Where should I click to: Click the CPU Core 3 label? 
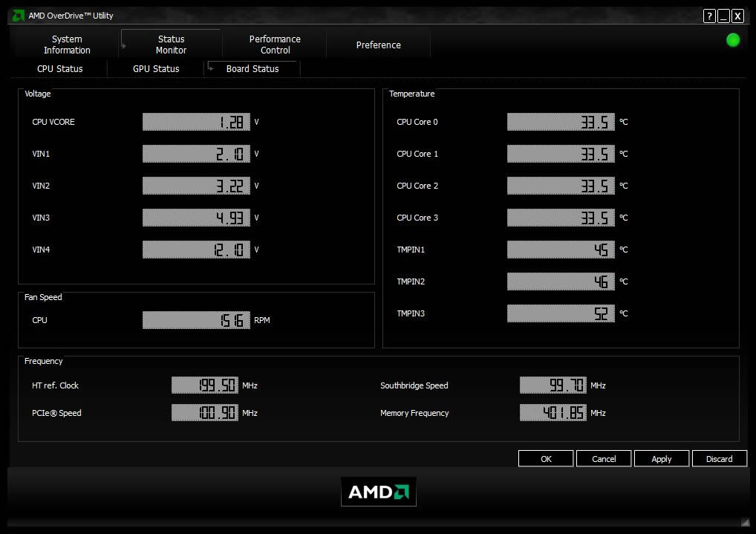(x=417, y=218)
